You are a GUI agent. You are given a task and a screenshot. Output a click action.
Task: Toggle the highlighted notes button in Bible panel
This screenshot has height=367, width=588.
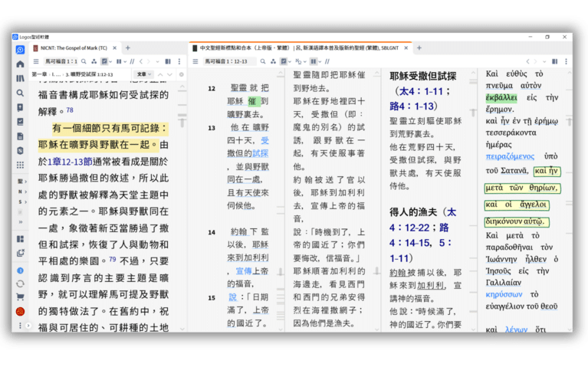[x=284, y=61]
